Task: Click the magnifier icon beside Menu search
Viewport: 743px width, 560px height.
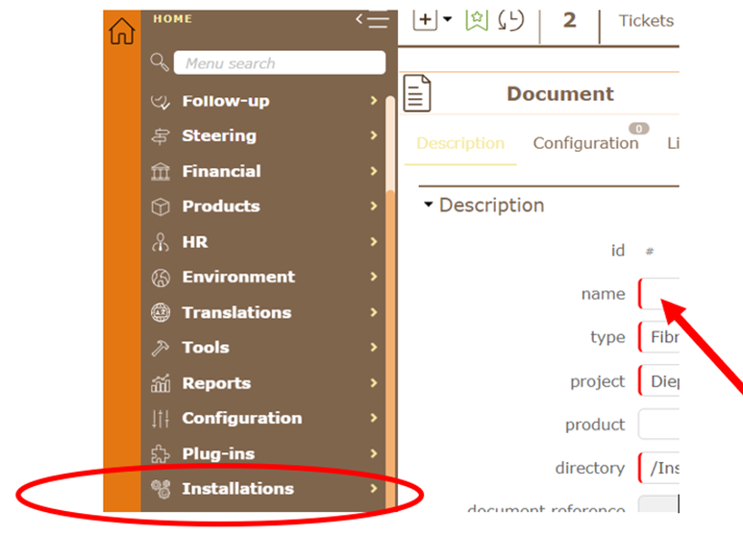Action: (160, 62)
